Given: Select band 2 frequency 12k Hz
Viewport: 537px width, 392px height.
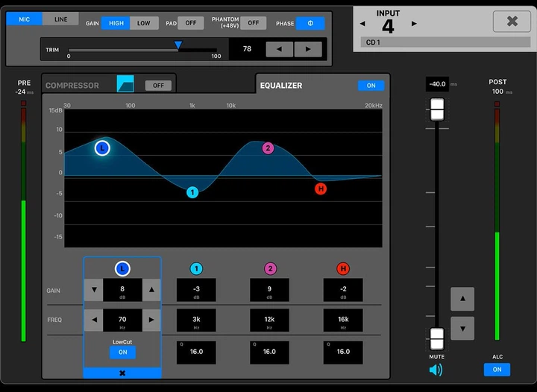Looking at the screenshot, I should coord(269,320).
